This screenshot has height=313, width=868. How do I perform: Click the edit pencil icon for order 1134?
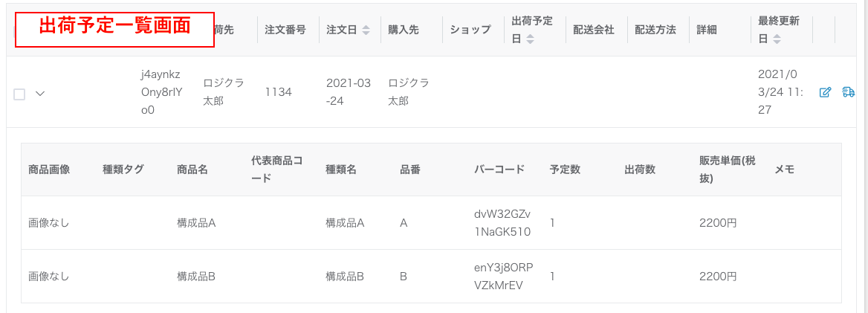click(x=825, y=92)
